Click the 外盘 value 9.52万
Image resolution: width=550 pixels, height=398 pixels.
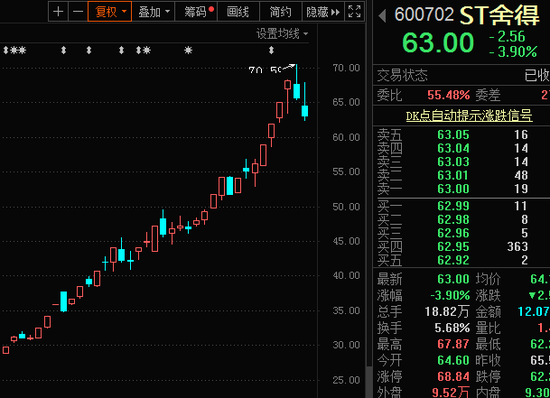(x=451, y=392)
